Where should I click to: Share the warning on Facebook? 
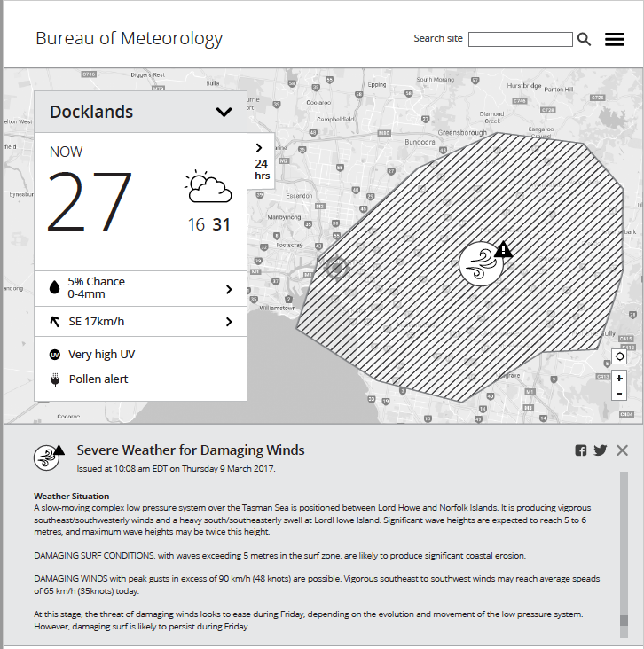coord(581,450)
